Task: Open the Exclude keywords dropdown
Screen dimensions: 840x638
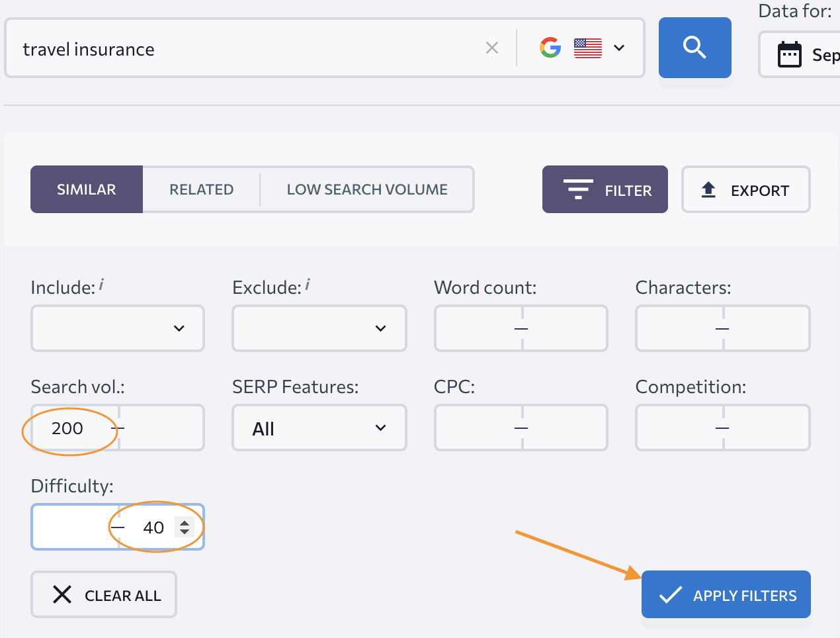Action: pos(319,328)
